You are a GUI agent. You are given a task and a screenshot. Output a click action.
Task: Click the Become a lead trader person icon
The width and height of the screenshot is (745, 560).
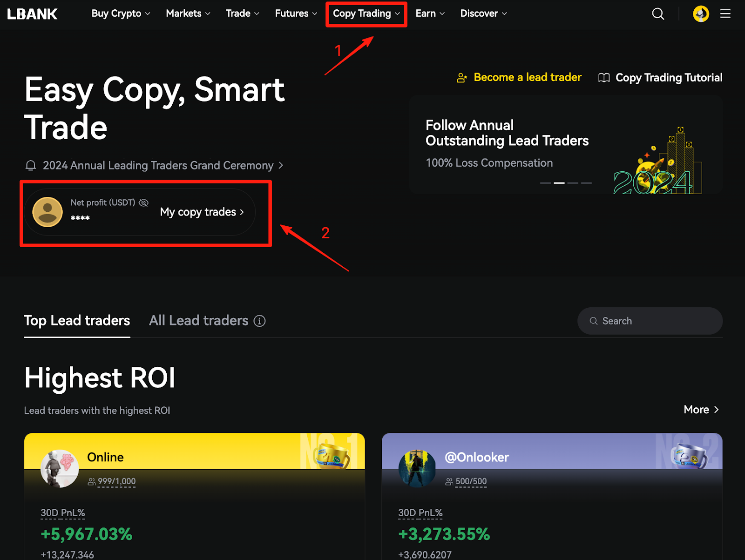(x=461, y=78)
